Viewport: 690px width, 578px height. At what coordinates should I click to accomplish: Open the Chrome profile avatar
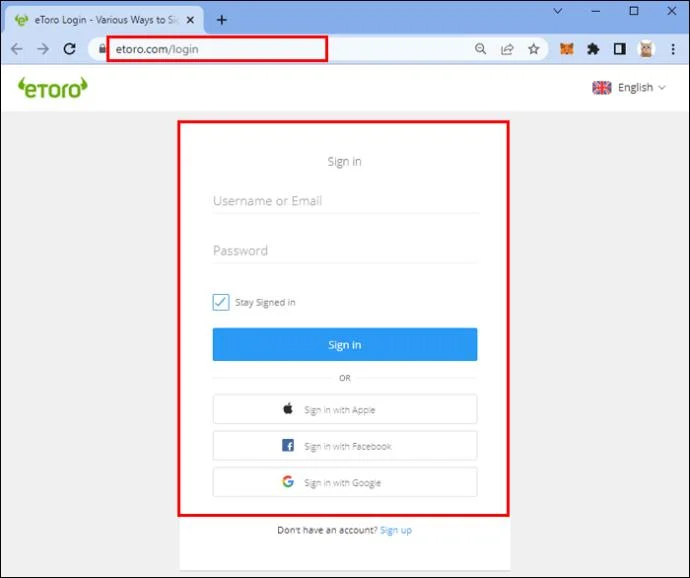point(646,49)
